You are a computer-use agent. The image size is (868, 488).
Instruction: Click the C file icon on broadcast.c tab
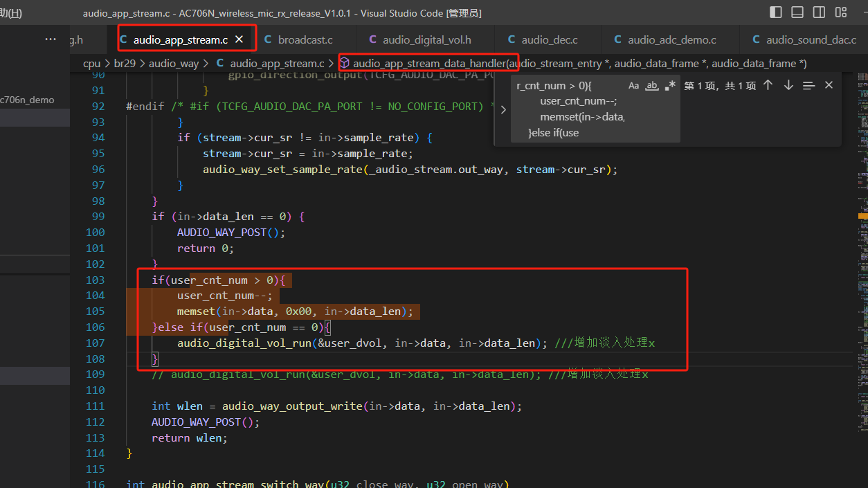[268, 40]
